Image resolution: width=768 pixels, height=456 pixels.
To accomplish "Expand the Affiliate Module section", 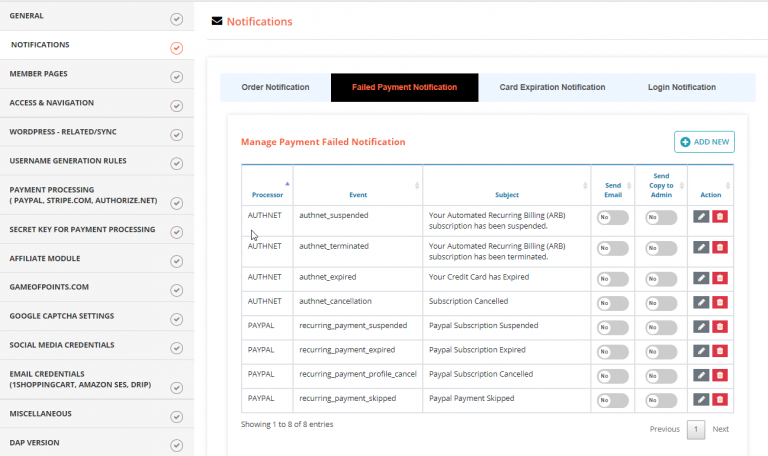I will pyautogui.click(x=96, y=259).
